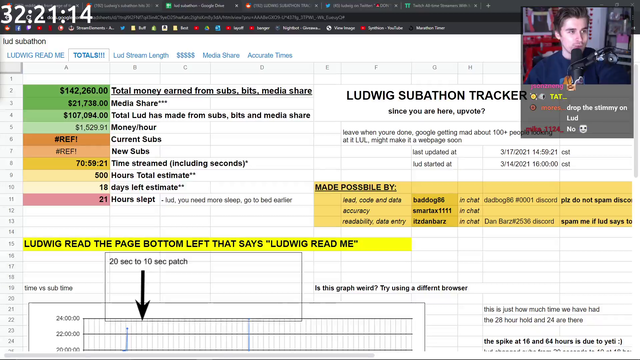640x360 pixels.
Task: Open the Accurate Times sheet tab
Action: point(270,55)
